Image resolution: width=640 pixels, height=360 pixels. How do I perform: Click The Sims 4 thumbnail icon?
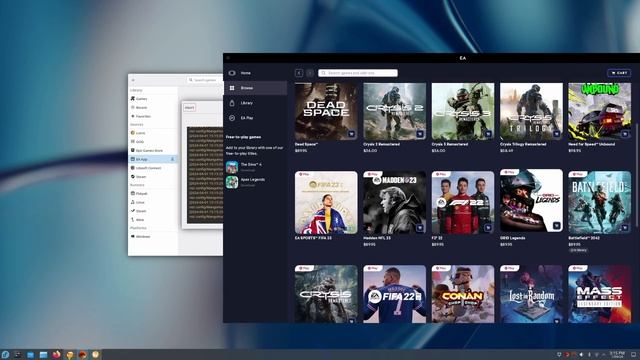(232, 167)
